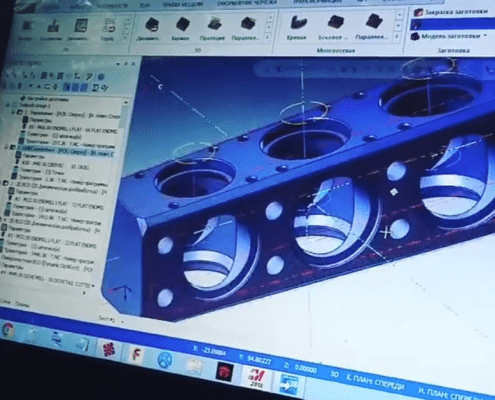
Task: Toggle the 3D mode in the status bar
Action: coord(334,374)
